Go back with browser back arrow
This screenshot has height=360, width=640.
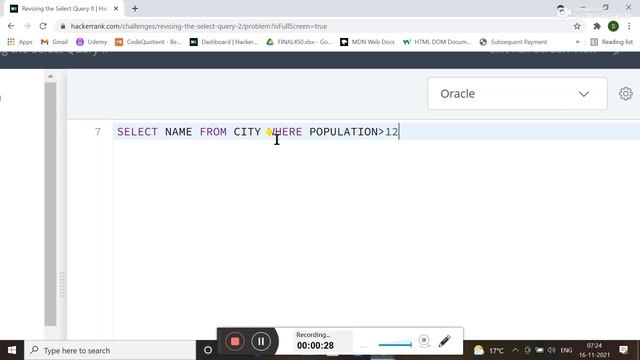click(11, 26)
